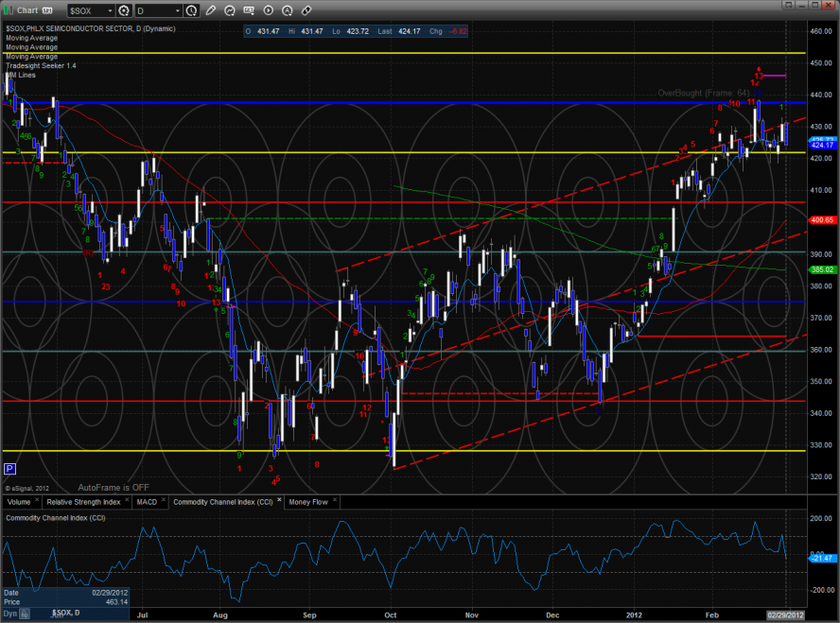Select the MACD indicator tab
The image size is (840, 623).
tap(148, 501)
